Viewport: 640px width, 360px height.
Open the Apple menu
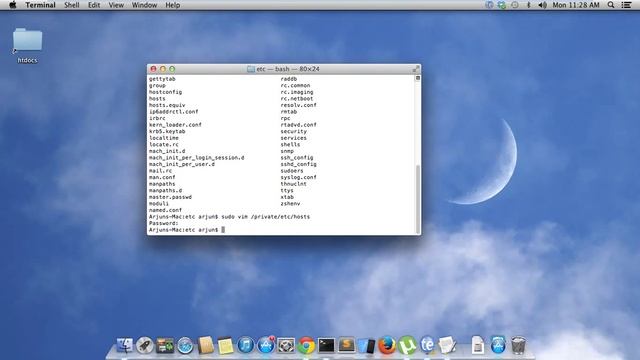coord(13,5)
